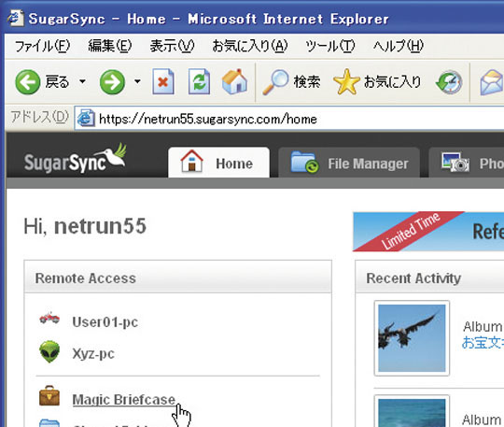
Task: Click the green Forward arrow button
Action: click(112, 82)
